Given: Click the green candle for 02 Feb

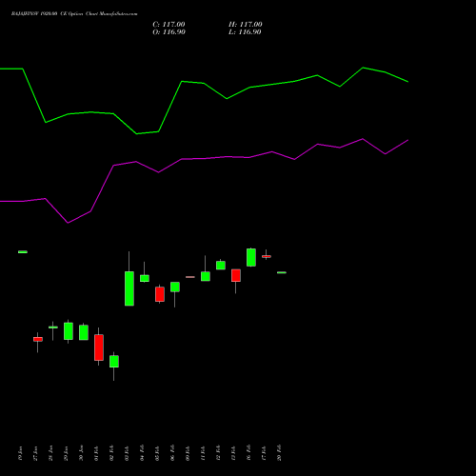Looking at the screenshot, I should point(114,362).
